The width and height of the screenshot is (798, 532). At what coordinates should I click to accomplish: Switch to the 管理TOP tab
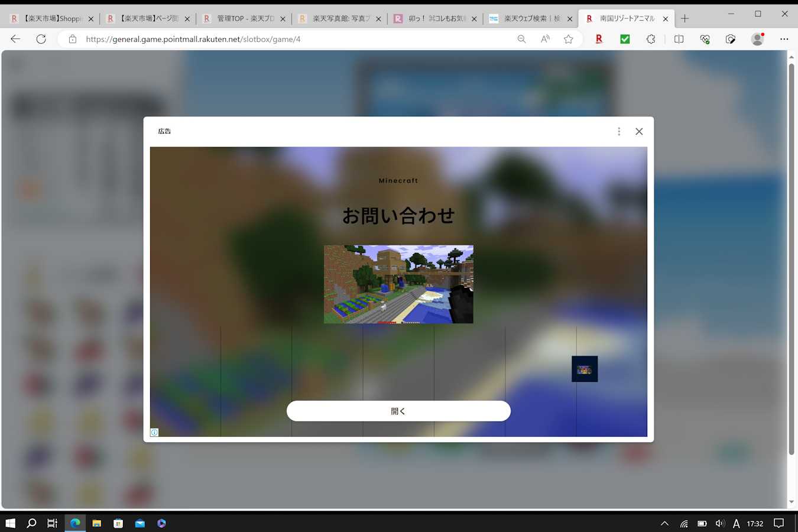(242, 19)
